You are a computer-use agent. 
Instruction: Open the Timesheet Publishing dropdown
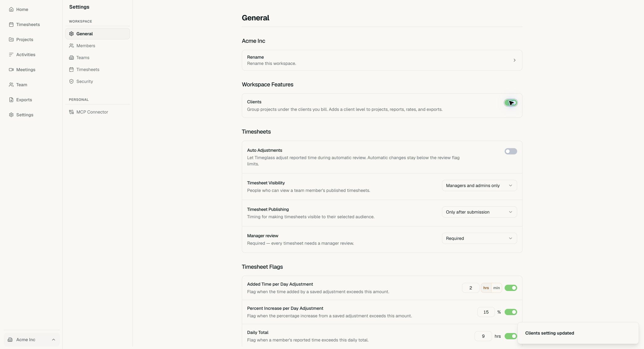pyautogui.click(x=479, y=212)
